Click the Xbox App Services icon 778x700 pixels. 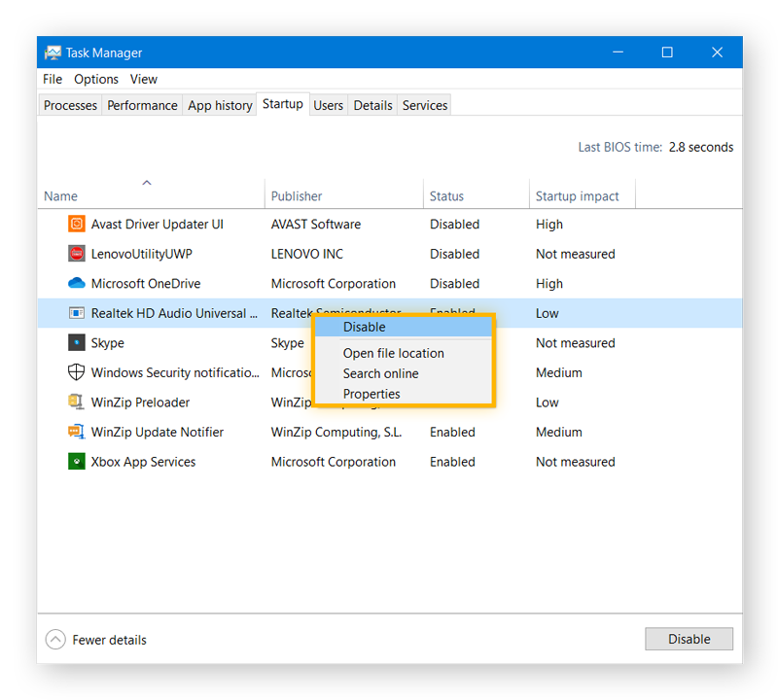(77, 462)
